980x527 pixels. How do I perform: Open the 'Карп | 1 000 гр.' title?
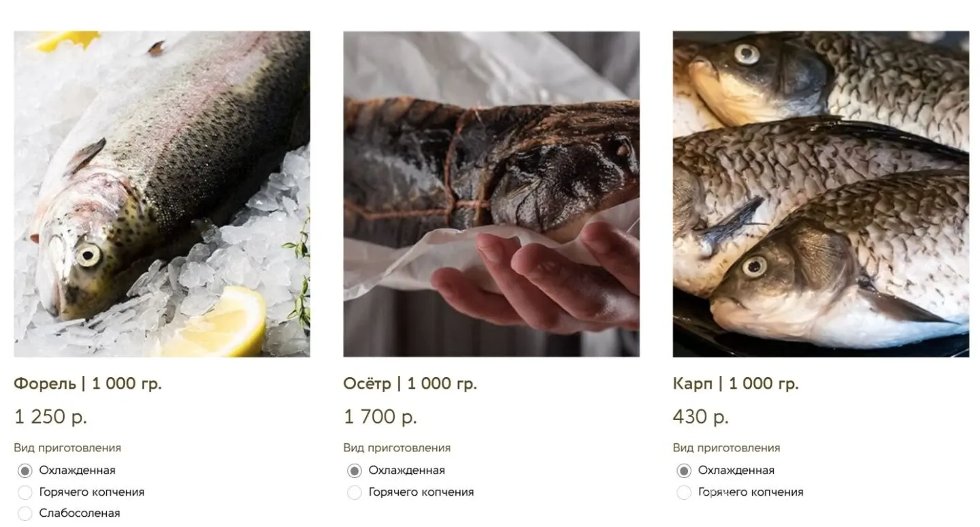pos(736,384)
